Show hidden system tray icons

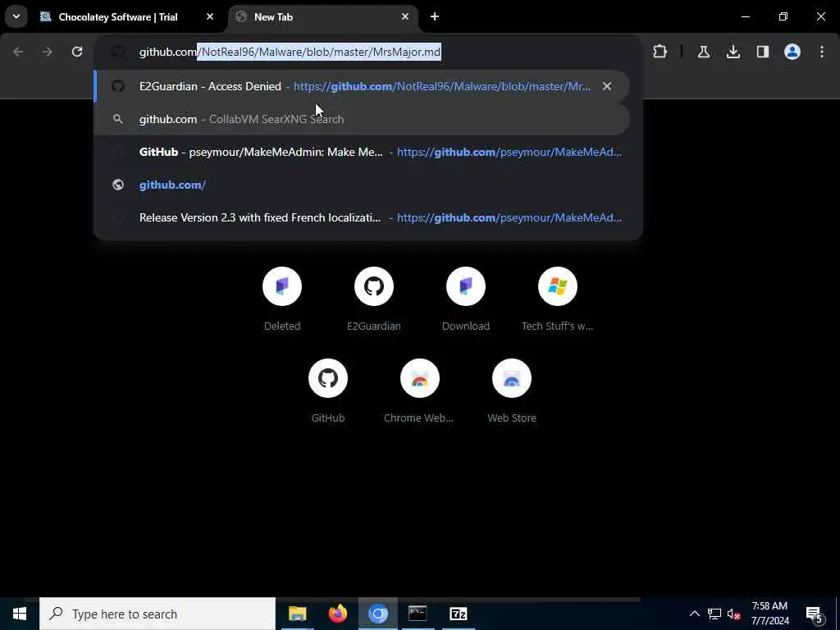coord(694,614)
